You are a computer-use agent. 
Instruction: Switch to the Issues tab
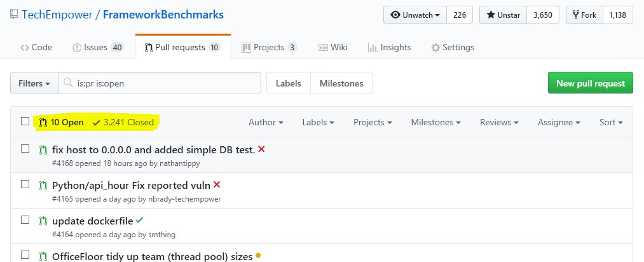point(98,47)
